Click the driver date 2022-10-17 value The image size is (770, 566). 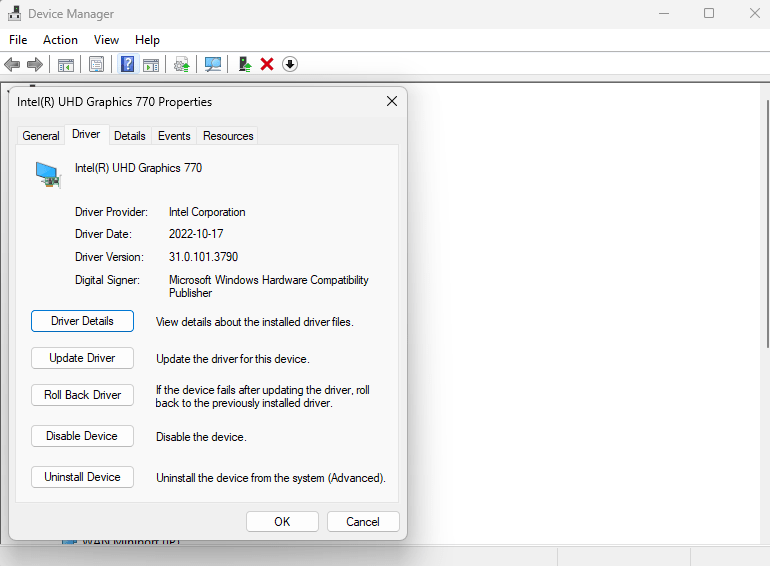click(196, 234)
